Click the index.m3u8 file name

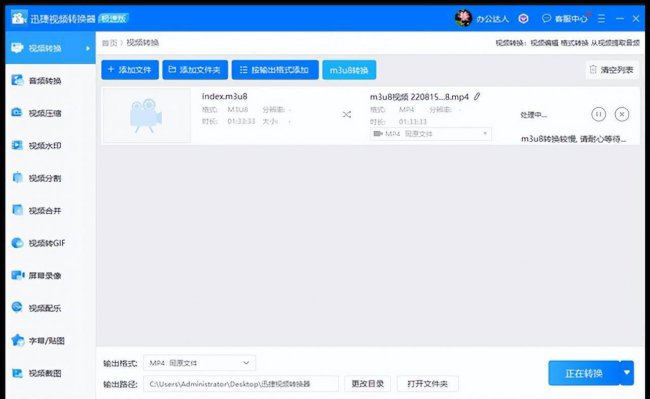pyautogui.click(x=225, y=96)
